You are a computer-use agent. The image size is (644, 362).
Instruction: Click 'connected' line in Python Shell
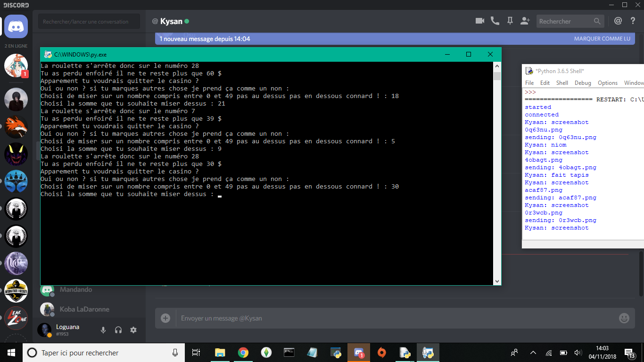pos(542,115)
